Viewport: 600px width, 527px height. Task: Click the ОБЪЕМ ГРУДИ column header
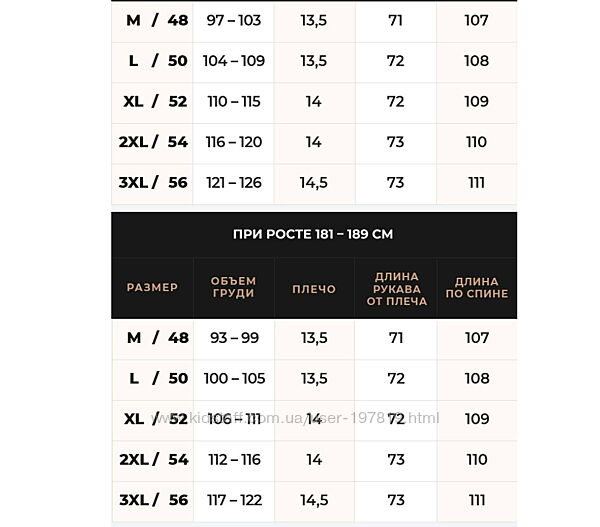point(233,287)
